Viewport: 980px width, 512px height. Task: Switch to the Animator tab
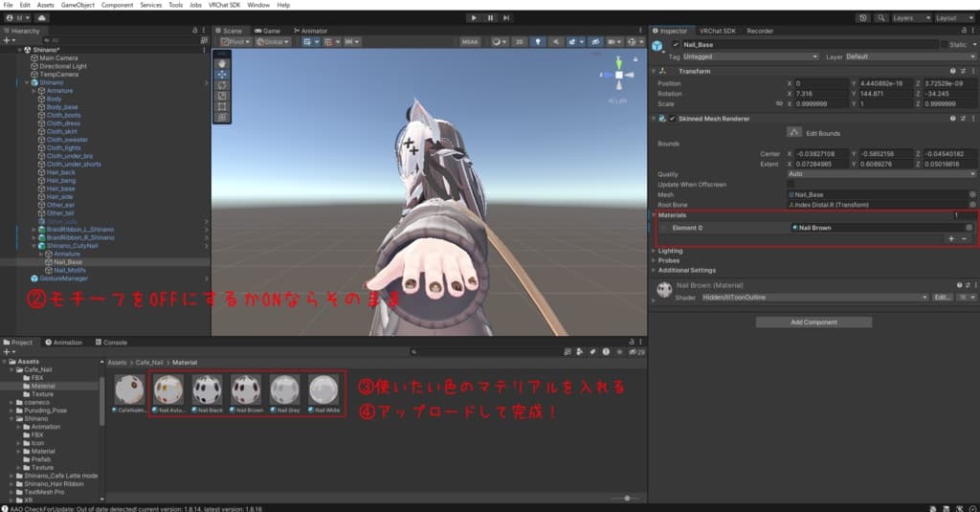click(x=311, y=31)
